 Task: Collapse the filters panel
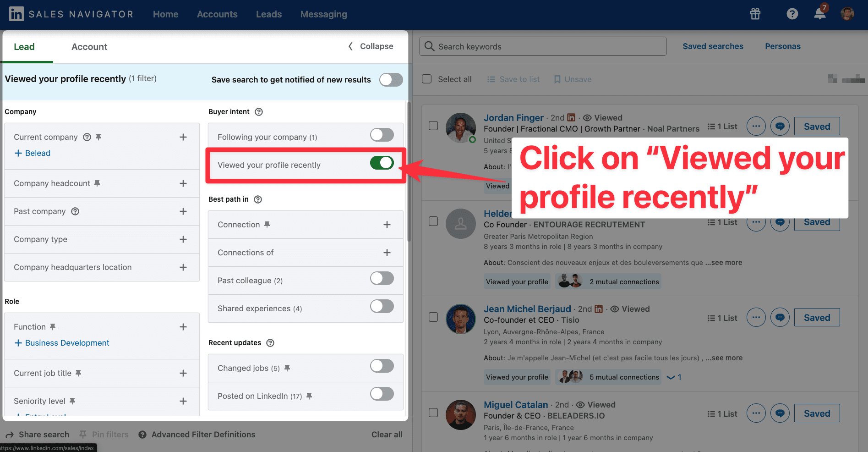(371, 46)
